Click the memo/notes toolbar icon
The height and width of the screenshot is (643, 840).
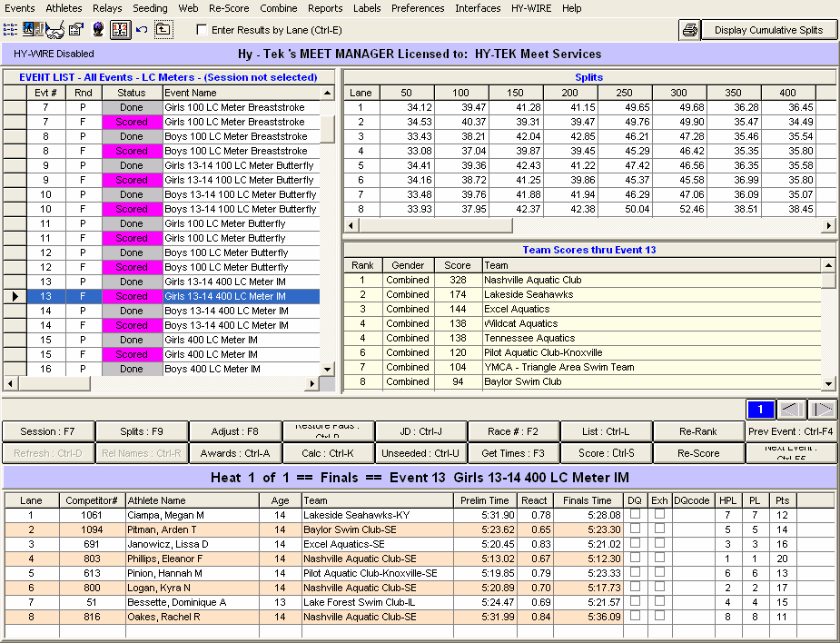click(x=75, y=29)
